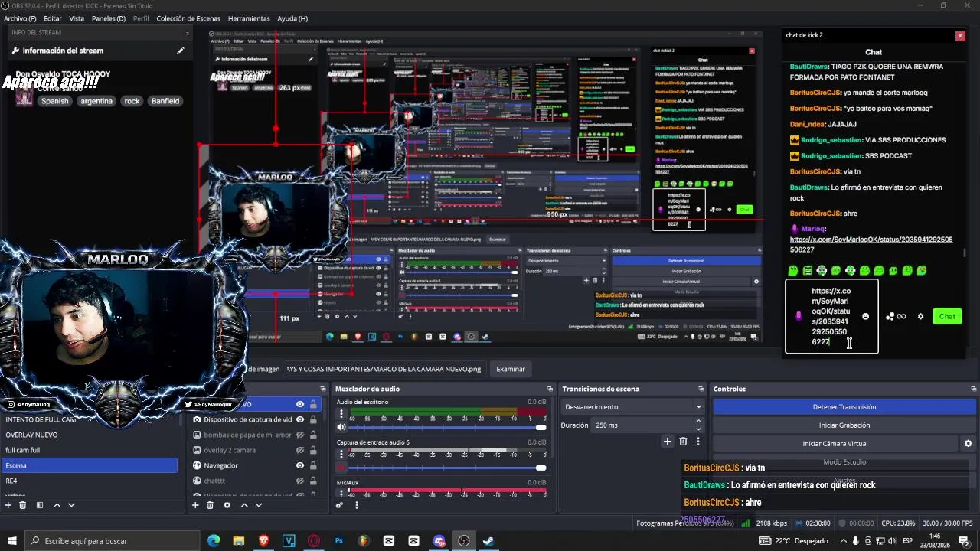Viewport: 980px width, 551px height.
Task: Open OBS Studio from the taskbar
Action: pyautogui.click(x=464, y=541)
